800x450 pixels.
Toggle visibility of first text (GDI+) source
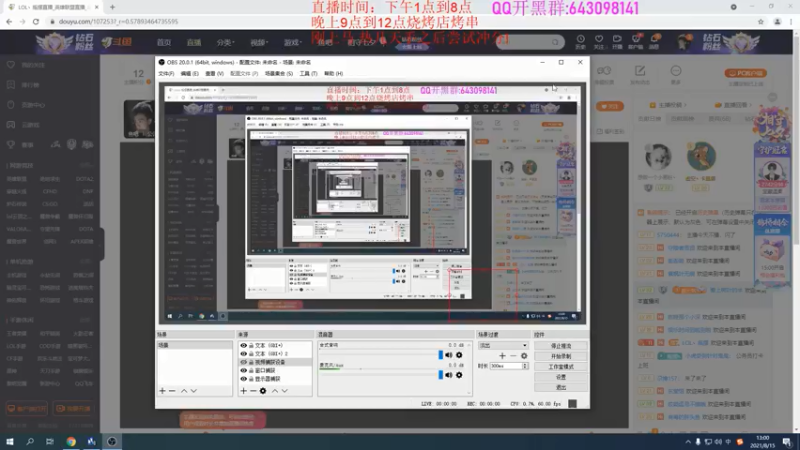pyautogui.click(x=243, y=345)
